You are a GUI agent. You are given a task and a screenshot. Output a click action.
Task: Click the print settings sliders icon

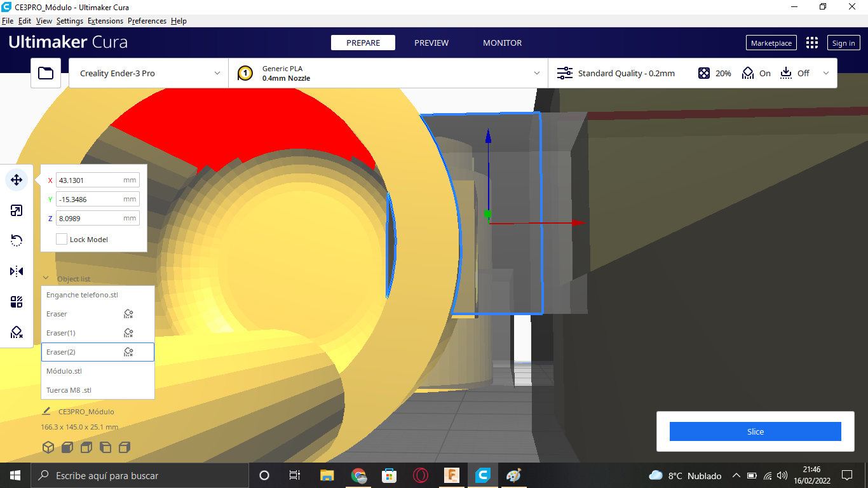(x=564, y=73)
